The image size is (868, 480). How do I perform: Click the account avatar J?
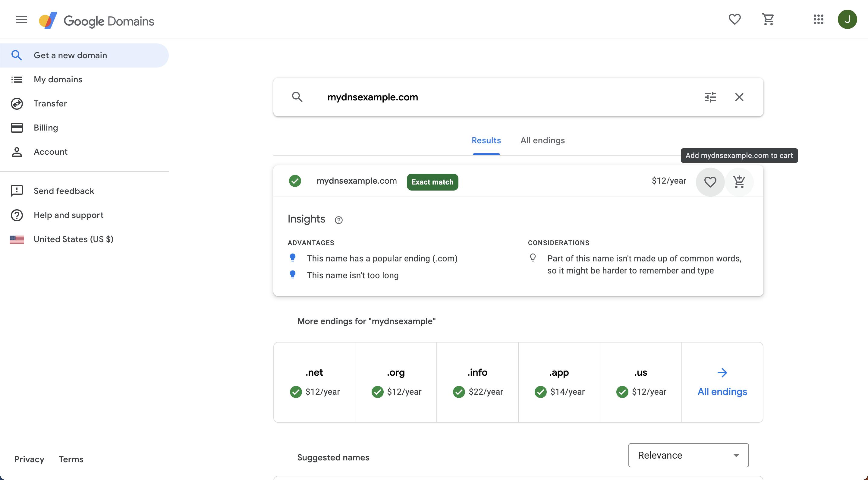pos(848,19)
